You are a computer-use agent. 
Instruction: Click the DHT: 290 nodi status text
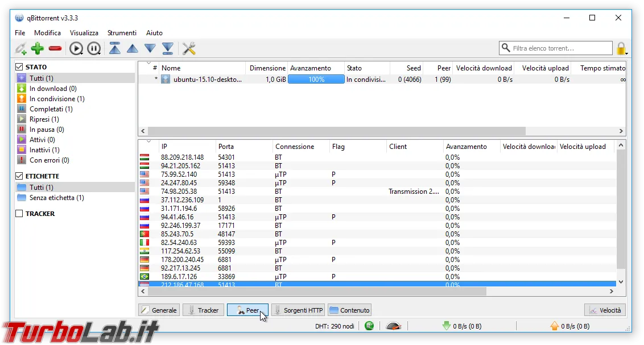pos(335,326)
